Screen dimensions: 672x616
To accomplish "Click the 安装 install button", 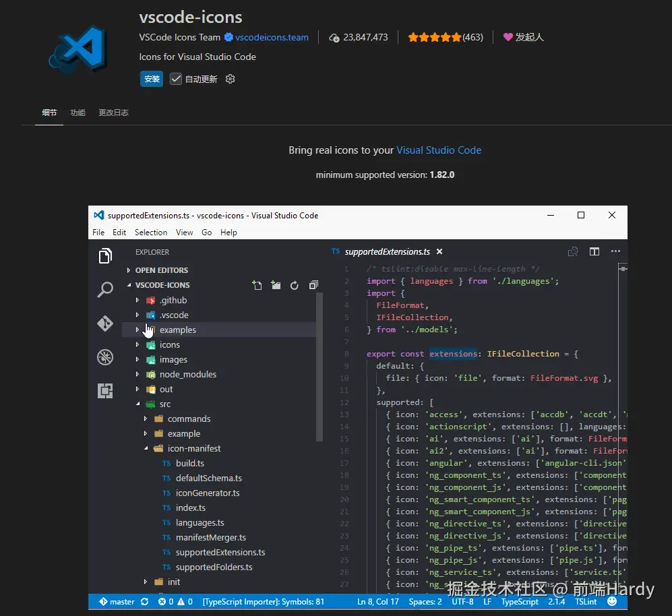I will click(151, 79).
